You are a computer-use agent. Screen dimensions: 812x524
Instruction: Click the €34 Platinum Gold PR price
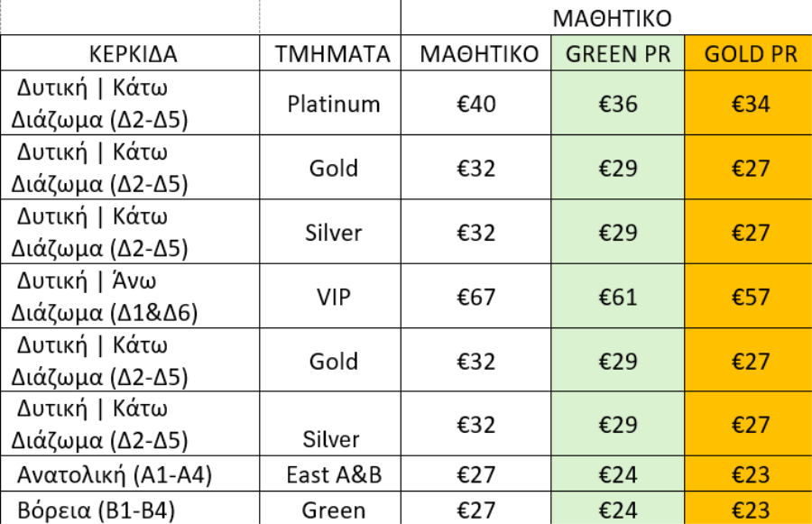pos(748,103)
